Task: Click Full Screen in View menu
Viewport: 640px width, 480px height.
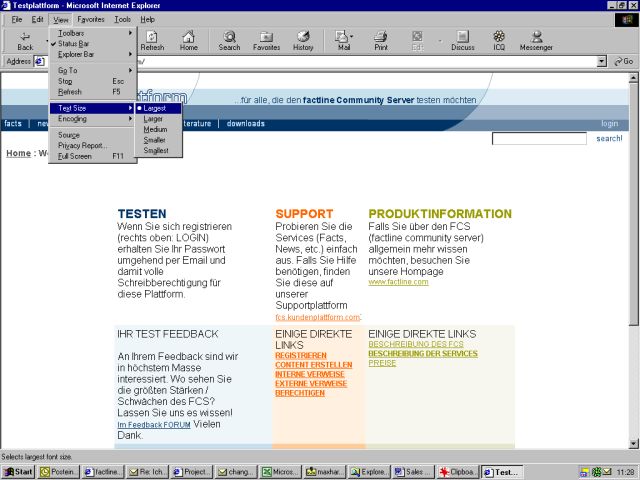Action: 75,156
